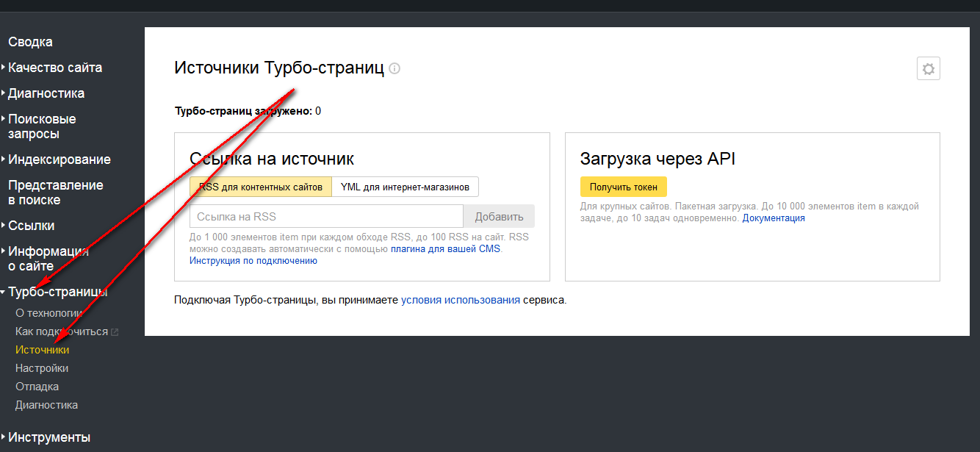Image resolution: width=980 pixels, height=452 pixels.
Task: Collapse the Турбо-страницы section
Action: click(x=57, y=292)
